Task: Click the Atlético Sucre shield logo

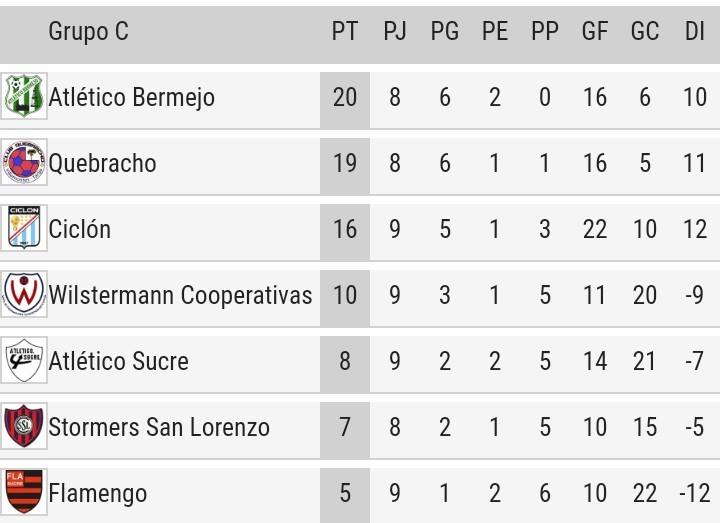Action: pyautogui.click(x=24, y=360)
